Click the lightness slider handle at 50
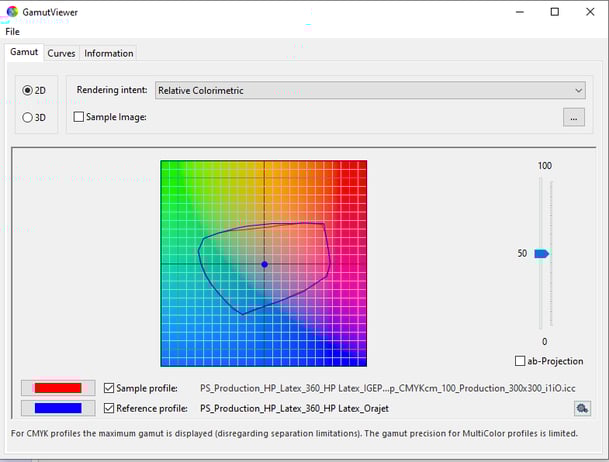This screenshot has height=462, width=609. [x=541, y=254]
